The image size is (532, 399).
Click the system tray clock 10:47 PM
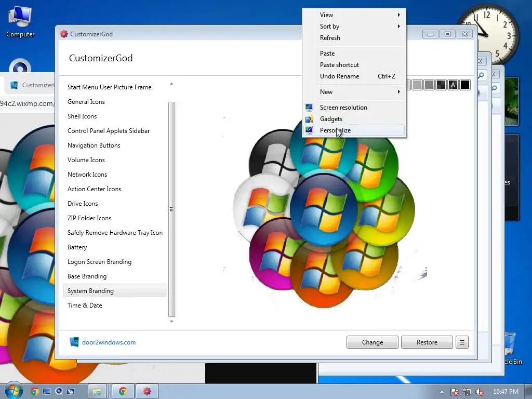tap(506, 392)
